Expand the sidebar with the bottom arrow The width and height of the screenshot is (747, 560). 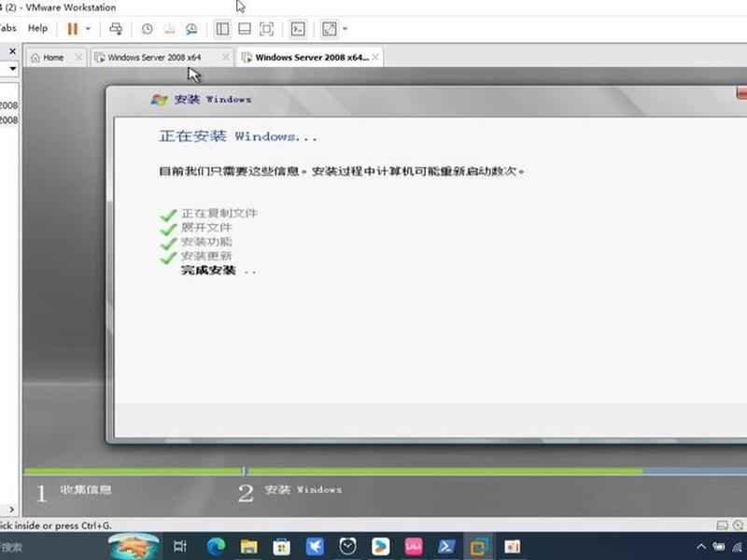click(11, 510)
